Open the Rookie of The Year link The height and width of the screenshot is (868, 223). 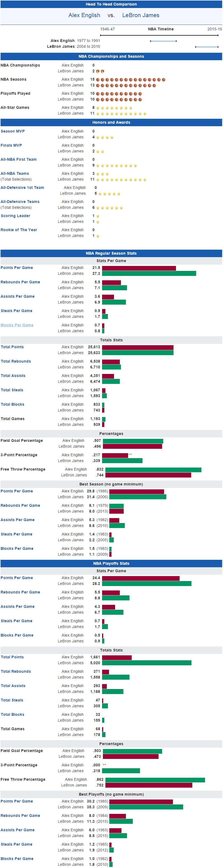(19, 230)
